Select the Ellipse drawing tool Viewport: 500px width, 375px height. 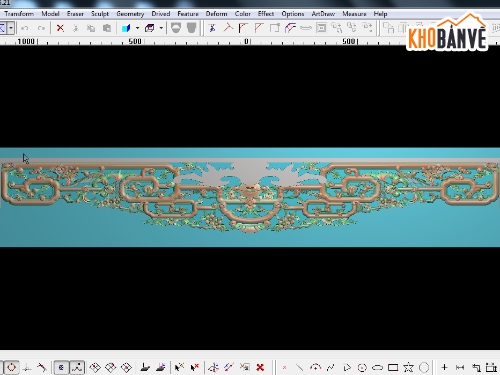coord(377,367)
